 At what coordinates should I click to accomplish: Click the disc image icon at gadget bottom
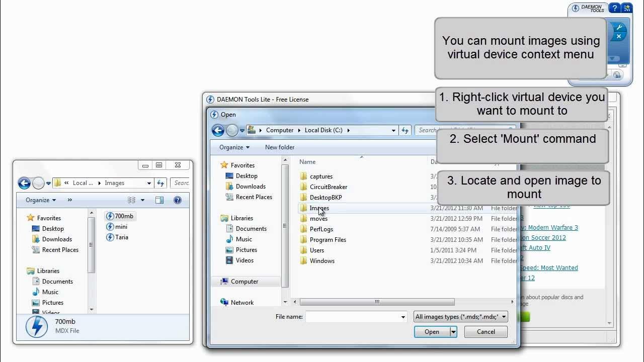tap(616, 75)
